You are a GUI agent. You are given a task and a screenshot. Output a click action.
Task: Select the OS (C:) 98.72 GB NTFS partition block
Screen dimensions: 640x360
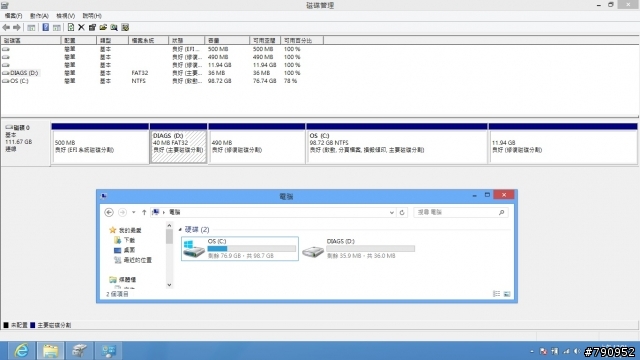click(397, 144)
